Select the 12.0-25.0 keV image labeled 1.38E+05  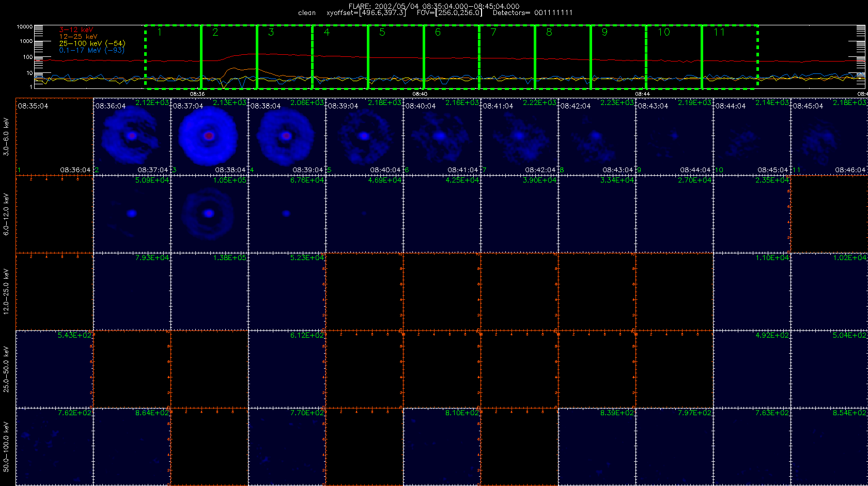(x=209, y=291)
